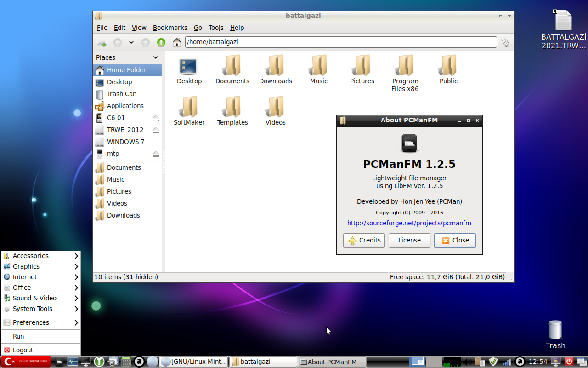Click the License button
This screenshot has width=588, height=368.
[409, 241]
